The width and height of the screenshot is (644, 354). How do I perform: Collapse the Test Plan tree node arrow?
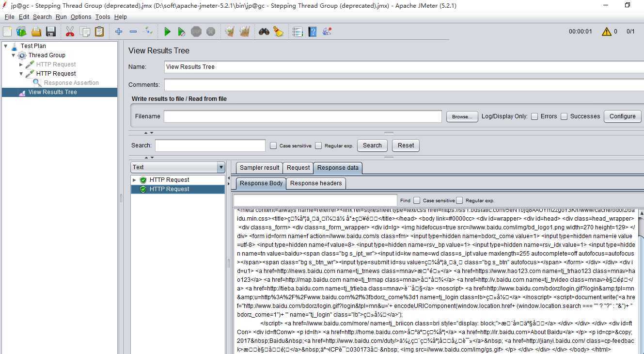6,46
